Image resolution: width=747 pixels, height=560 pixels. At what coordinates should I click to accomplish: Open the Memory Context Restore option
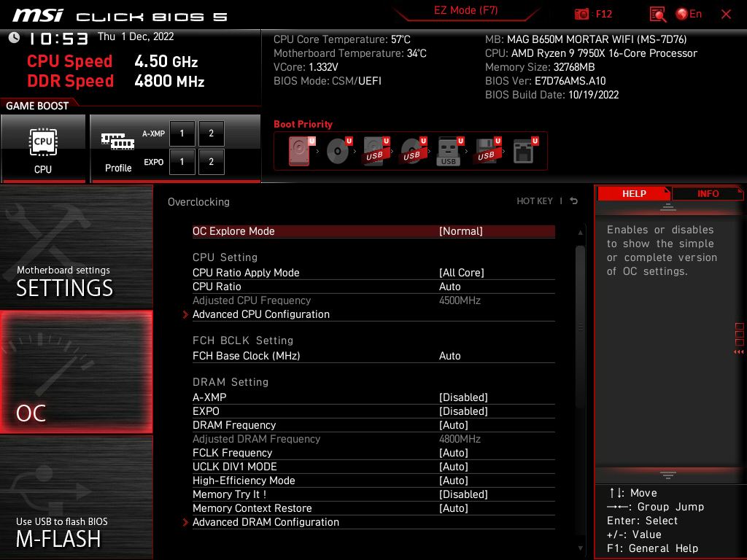373,508
